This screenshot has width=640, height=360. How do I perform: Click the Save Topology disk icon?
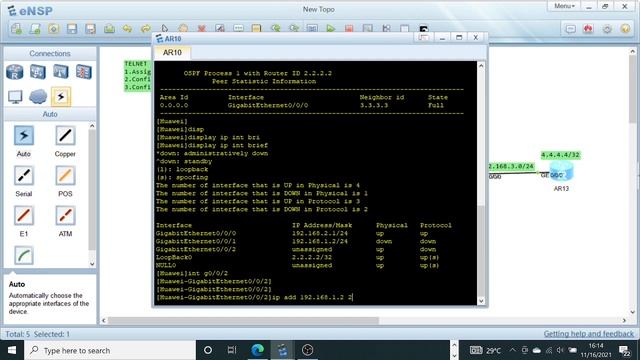click(72, 29)
